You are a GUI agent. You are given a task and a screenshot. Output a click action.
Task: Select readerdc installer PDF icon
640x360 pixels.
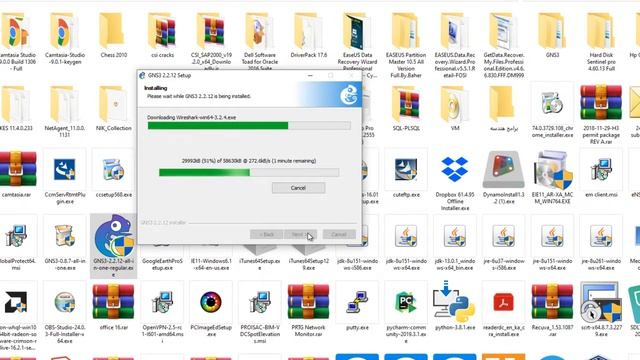click(x=503, y=302)
